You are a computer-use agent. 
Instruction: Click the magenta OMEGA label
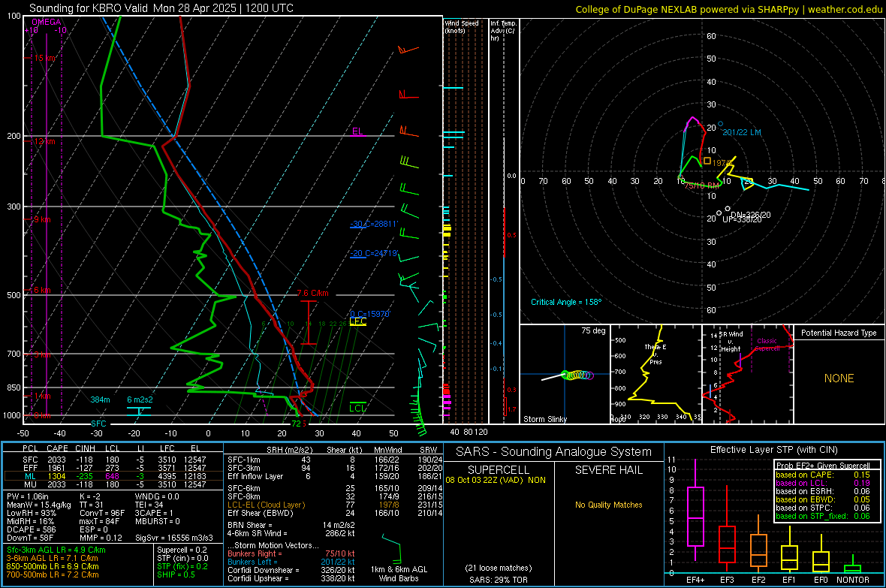coord(47,22)
